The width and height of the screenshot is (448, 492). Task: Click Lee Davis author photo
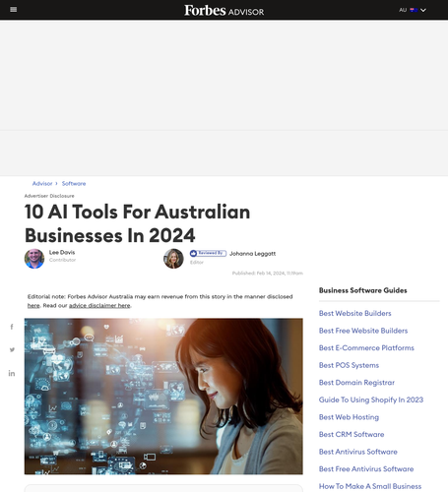pyautogui.click(x=34, y=259)
